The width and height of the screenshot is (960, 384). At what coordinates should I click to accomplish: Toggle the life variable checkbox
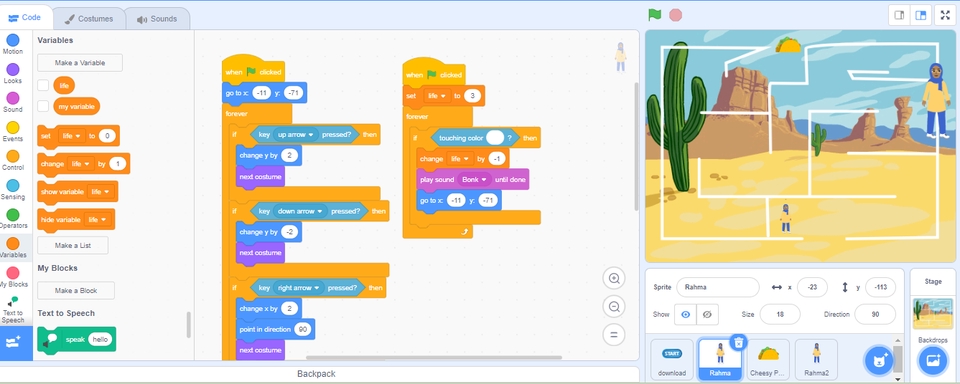click(43, 86)
